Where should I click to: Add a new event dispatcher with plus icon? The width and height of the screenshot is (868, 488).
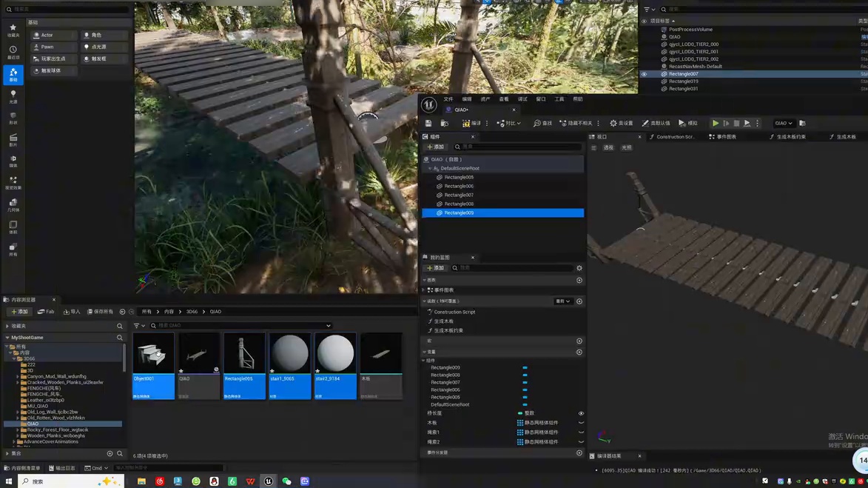coord(579,452)
